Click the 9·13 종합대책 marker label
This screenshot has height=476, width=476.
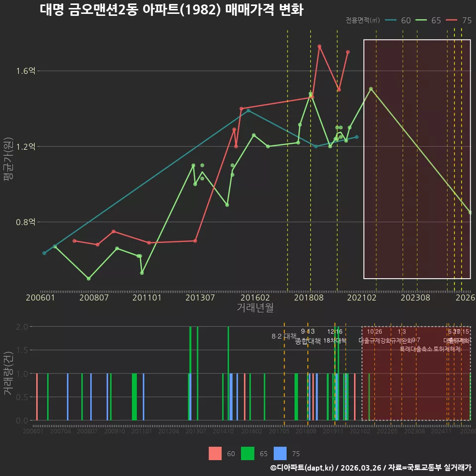[x=308, y=336]
